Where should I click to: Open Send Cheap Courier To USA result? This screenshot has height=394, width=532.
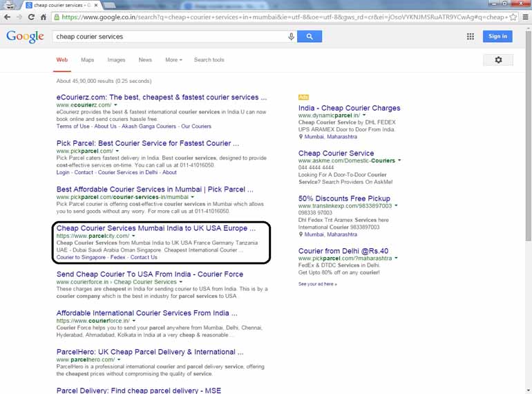coord(150,274)
